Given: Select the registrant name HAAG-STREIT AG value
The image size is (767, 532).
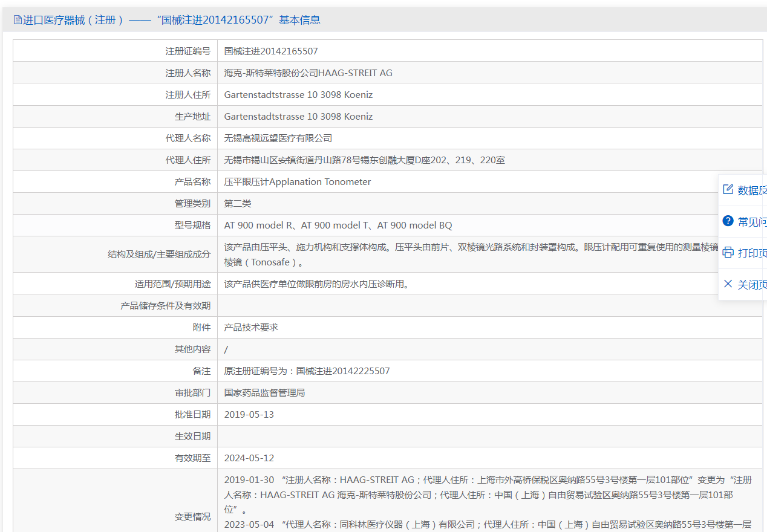Looking at the screenshot, I should tap(308, 73).
